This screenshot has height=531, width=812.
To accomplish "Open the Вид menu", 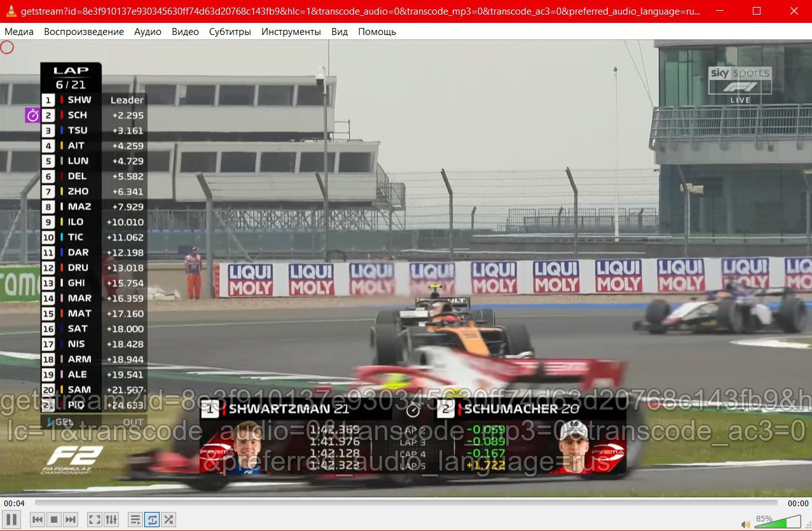I will (340, 31).
